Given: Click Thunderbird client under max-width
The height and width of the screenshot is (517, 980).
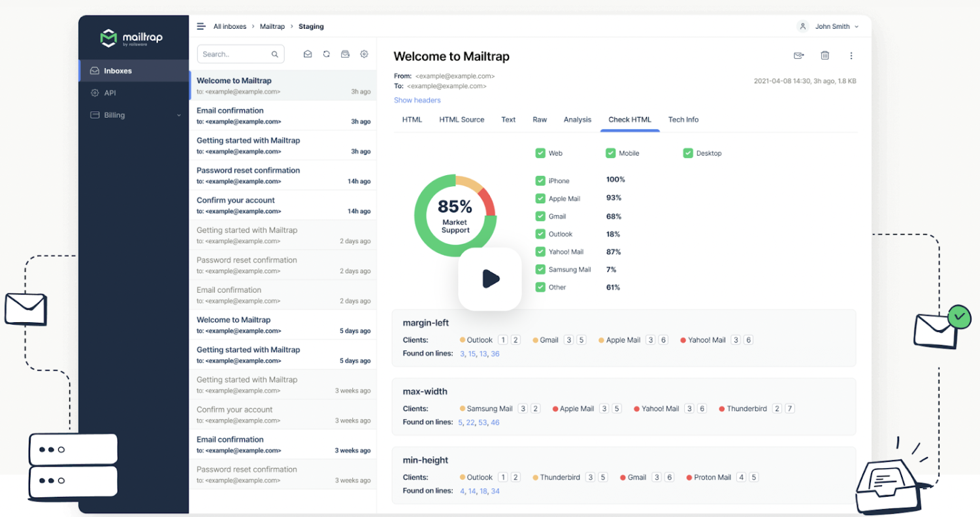Looking at the screenshot, I should (746, 409).
